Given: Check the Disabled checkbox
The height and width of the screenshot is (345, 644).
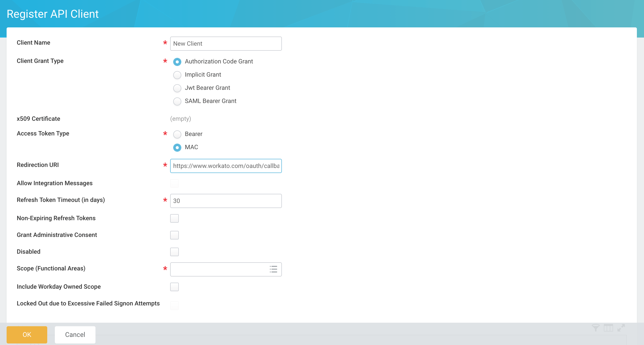Looking at the screenshot, I should tap(174, 252).
